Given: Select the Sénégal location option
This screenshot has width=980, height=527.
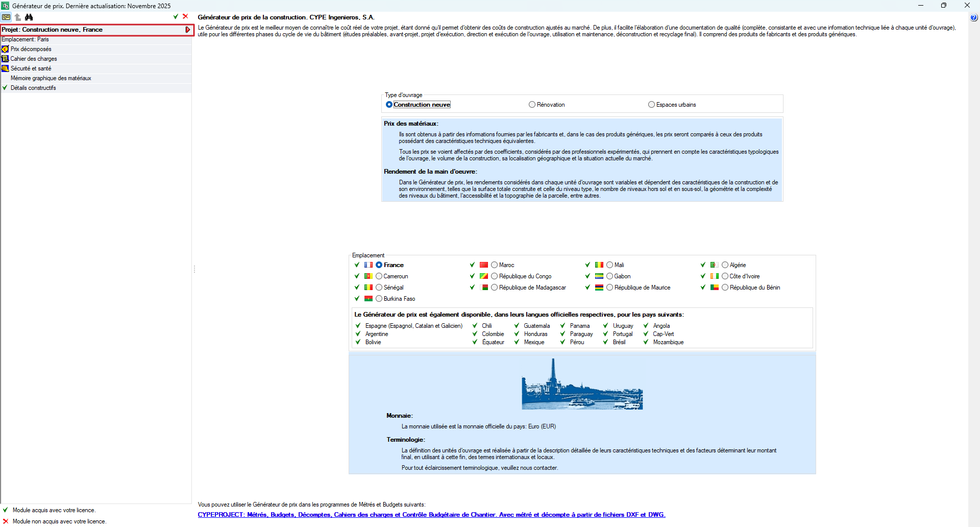Looking at the screenshot, I should pos(379,288).
